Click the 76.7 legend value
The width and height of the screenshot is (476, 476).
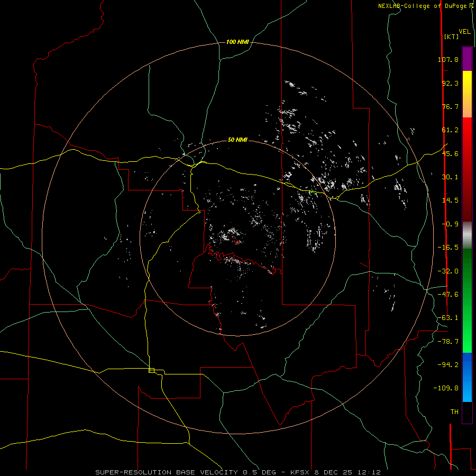tap(450, 106)
